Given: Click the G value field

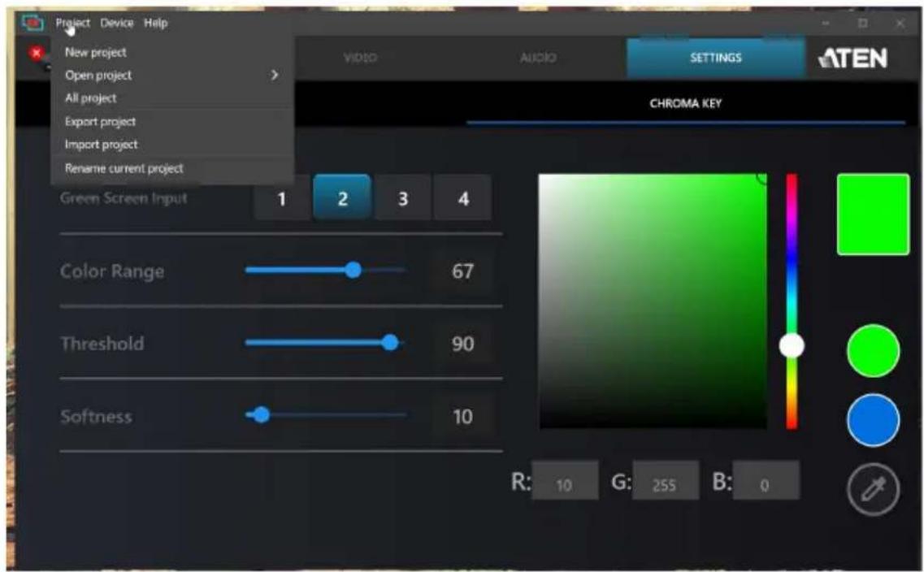Looking at the screenshot, I should pos(666,481).
